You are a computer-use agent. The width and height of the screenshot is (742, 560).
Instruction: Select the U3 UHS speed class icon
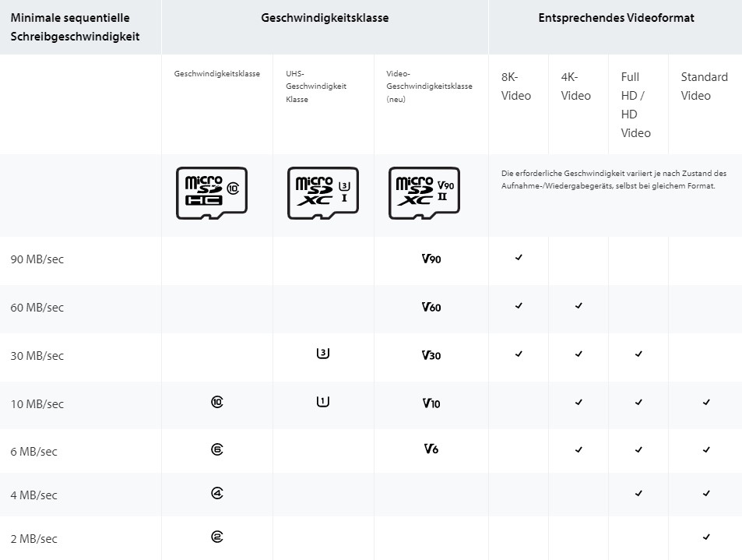[x=323, y=353]
